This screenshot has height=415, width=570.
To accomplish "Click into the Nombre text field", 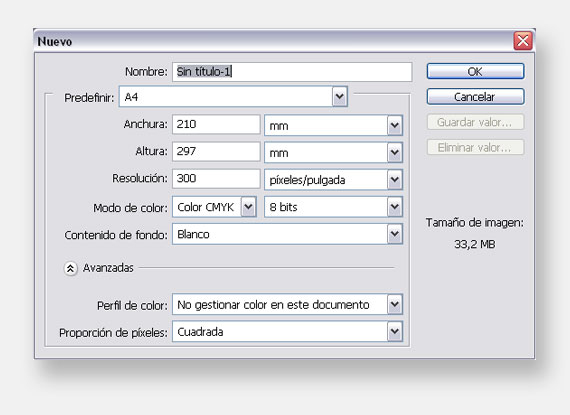I will (x=292, y=72).
